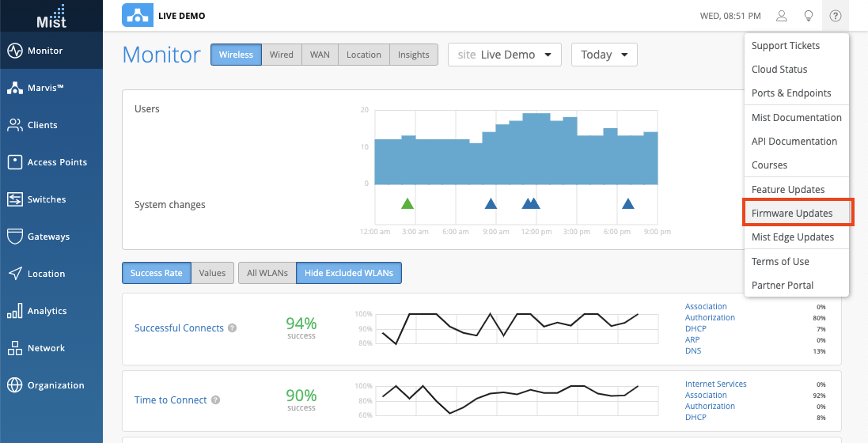This screenshot has height=443, width=868.
Task: Toggle the Success Rate view
Action: [x=156, y=273]
